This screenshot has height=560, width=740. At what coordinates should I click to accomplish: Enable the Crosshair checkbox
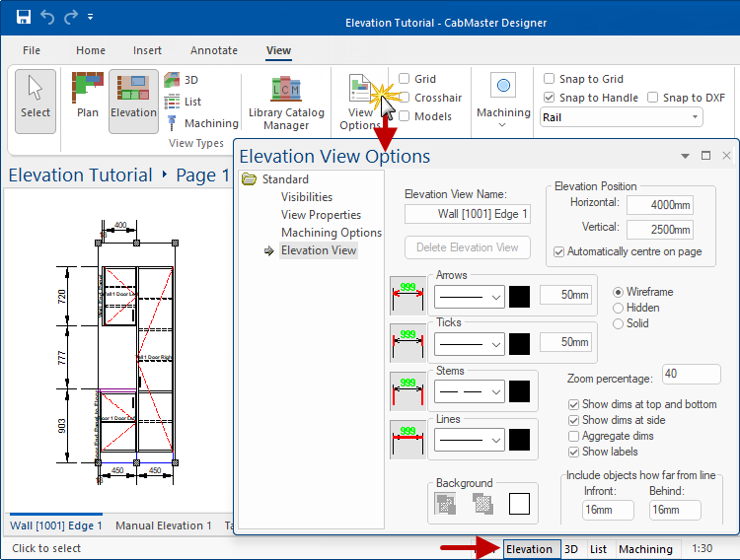(404, 98)
